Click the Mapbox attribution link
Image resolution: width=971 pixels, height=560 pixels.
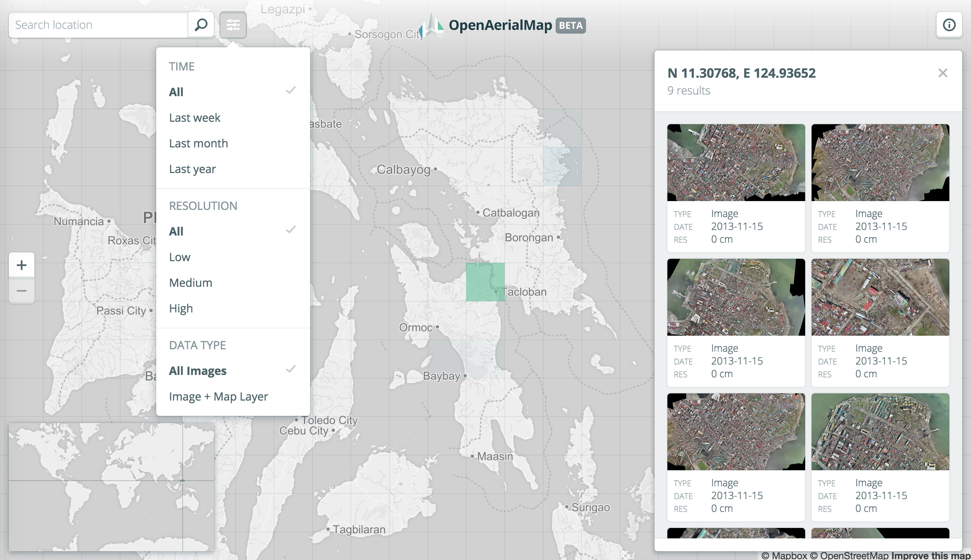click(784, 555)
